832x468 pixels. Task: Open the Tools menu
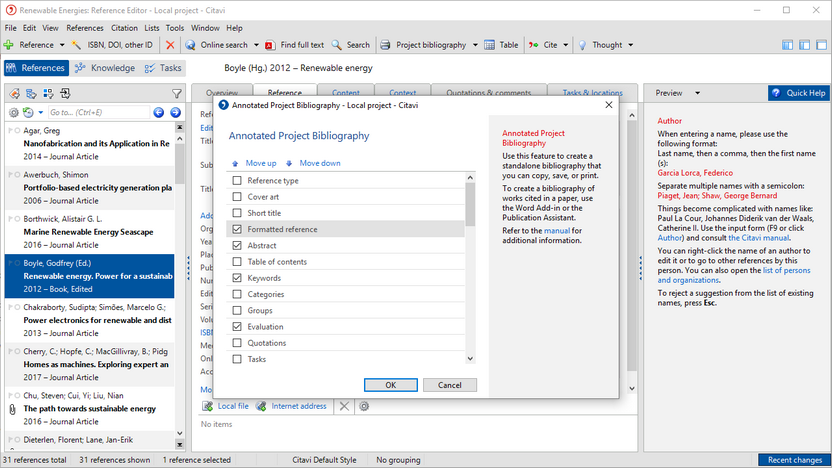click(x=175, y=28)
